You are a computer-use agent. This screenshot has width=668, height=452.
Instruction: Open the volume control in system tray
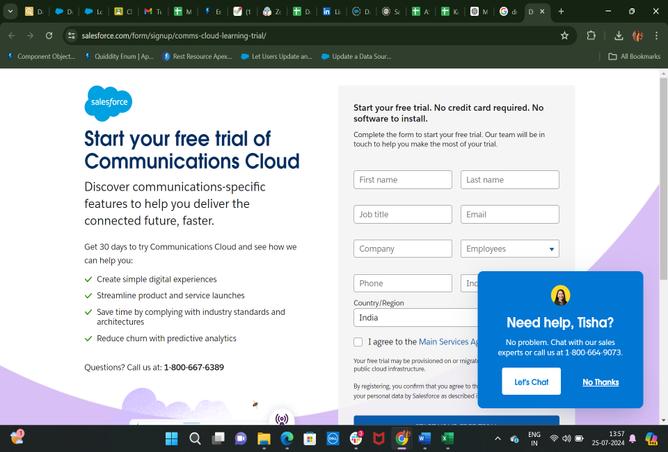566,438
